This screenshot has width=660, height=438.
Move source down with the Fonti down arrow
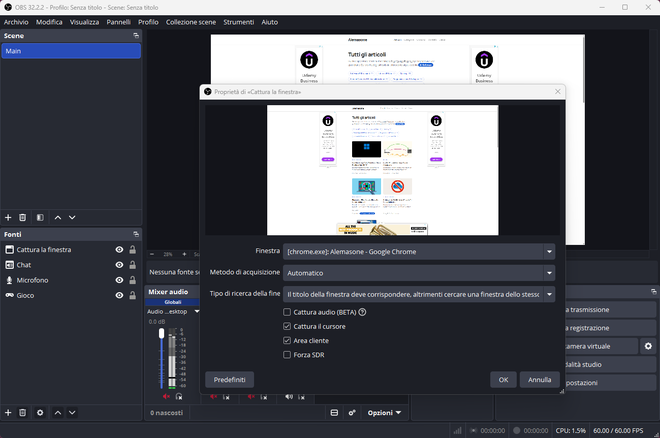coord(72,413)
